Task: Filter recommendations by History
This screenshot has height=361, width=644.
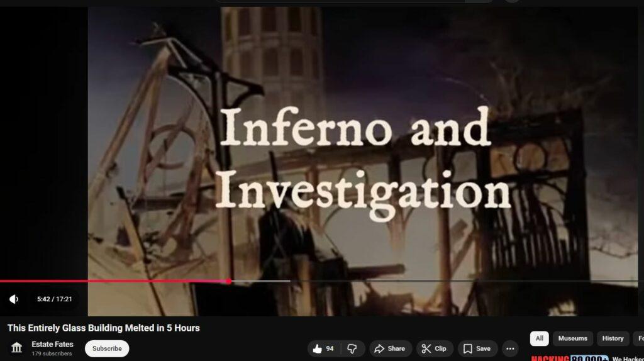Action: point(613,338)
